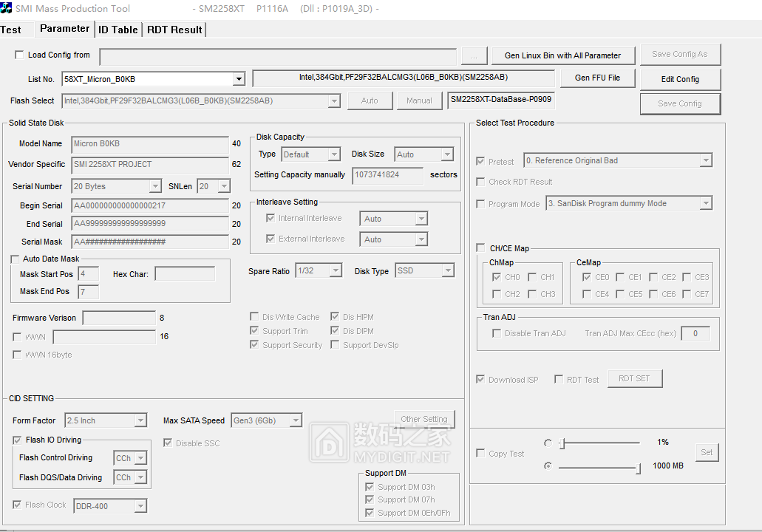Click the Manual flash select button
Image resolution: width=762 pixels, height=532 pixels.
coord(419,100)
